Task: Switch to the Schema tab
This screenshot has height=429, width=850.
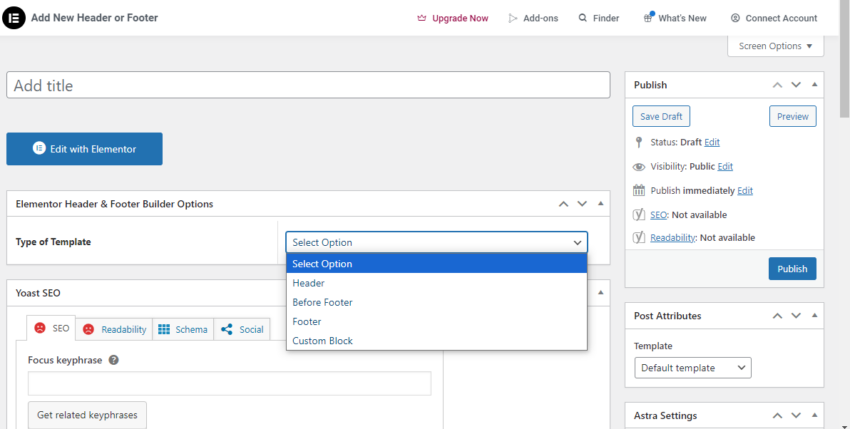Action: tap(183, 329)
